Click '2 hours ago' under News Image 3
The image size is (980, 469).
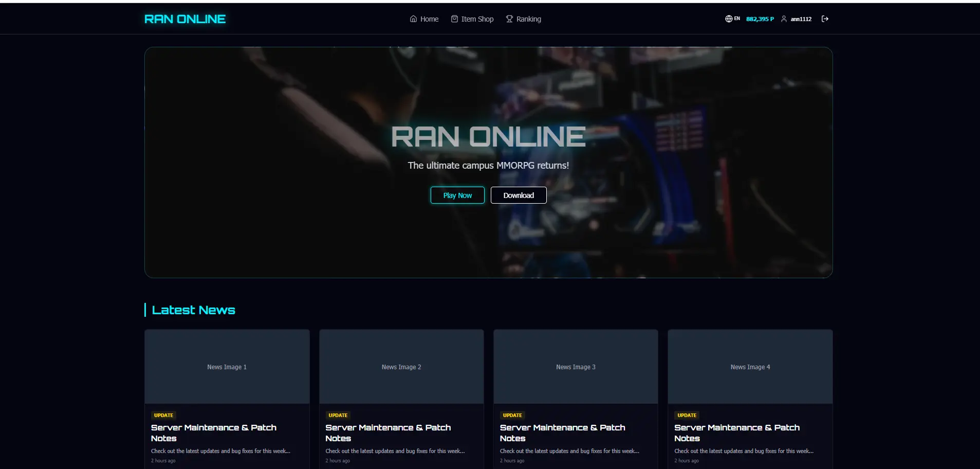(x=512, y=461)
